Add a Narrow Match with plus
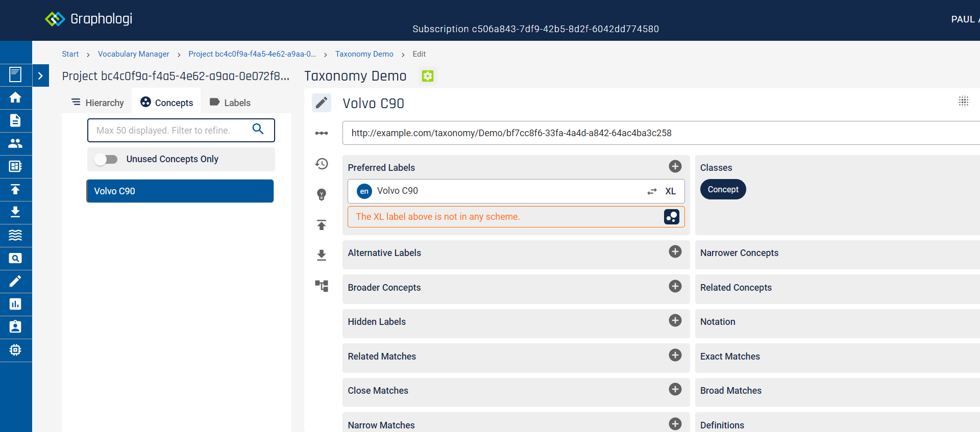The image size is (980, 432). coord(675,424)
